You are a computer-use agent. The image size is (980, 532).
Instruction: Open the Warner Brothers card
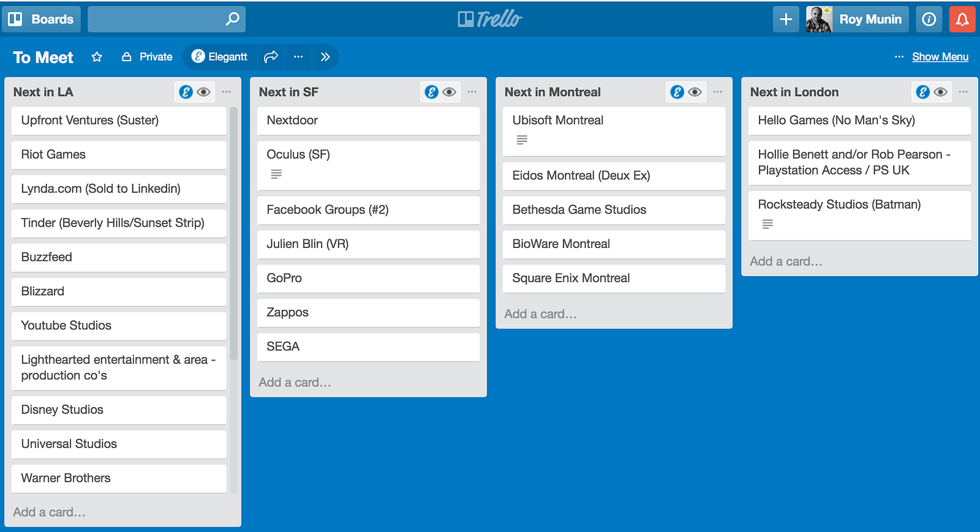click(x=119, y=479)
